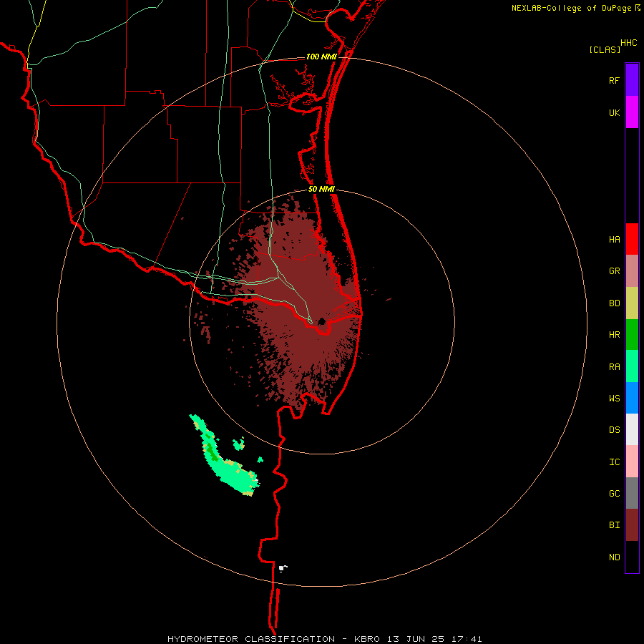This screenshot has height=644, width=644.
Task: Click the small white echo near bottom
Action: (283, 568)
